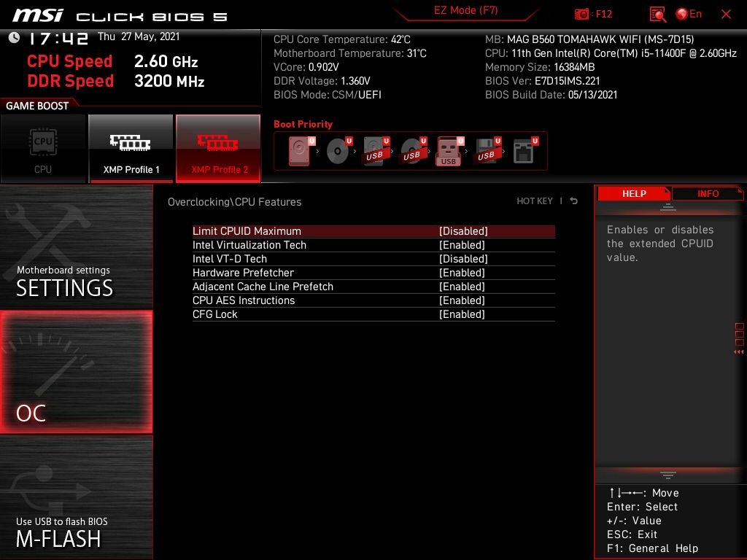Click the 17:42 system time
747x560 pixels.
[58, 39]
